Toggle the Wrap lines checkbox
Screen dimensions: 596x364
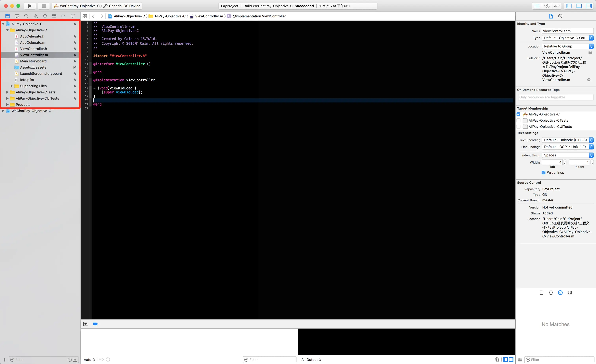point(544,172)
